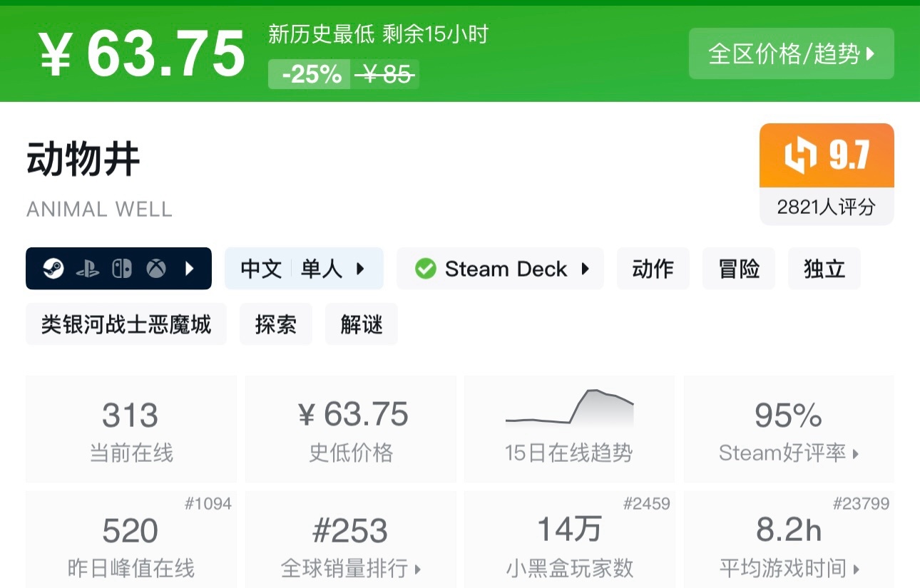Select the Xbox platform icon
The image size is (920, 588).
pyautogui.click(x=156, y=269)
